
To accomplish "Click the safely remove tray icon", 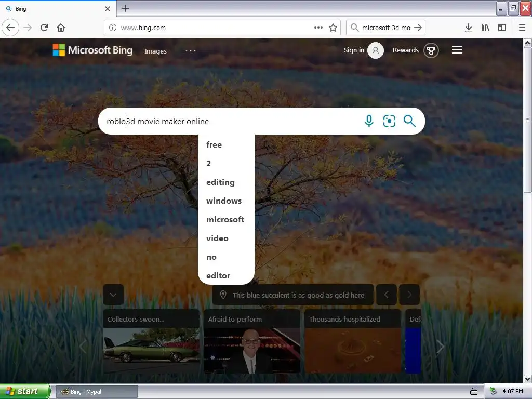I will tap(493, 391).
